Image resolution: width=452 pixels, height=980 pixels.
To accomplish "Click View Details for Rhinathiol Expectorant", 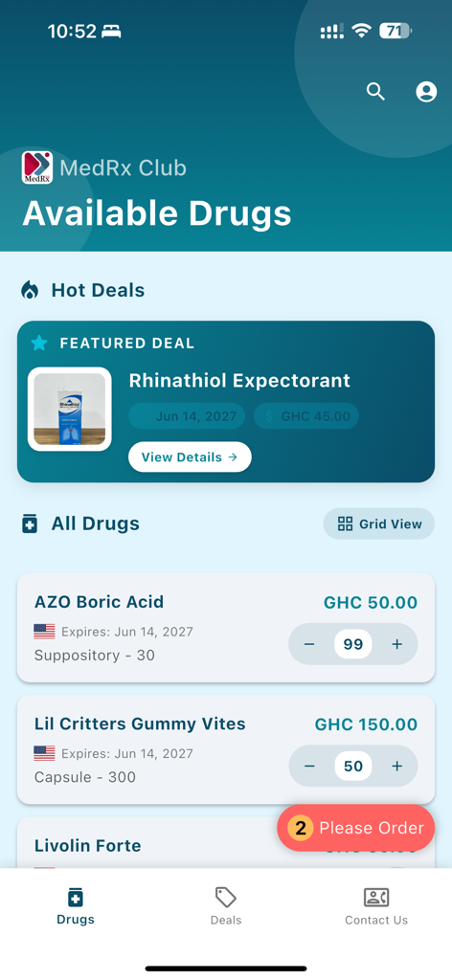I will tap(190, 457).
